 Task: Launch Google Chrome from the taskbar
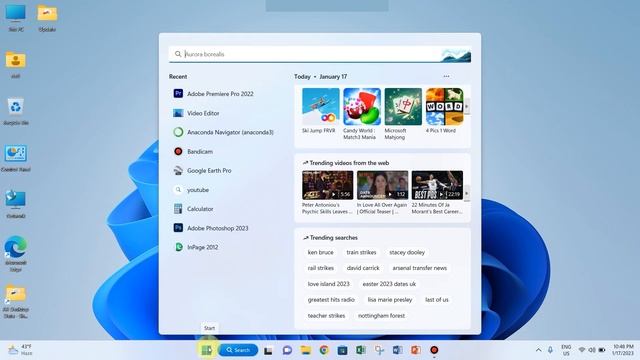coord(324,350)
